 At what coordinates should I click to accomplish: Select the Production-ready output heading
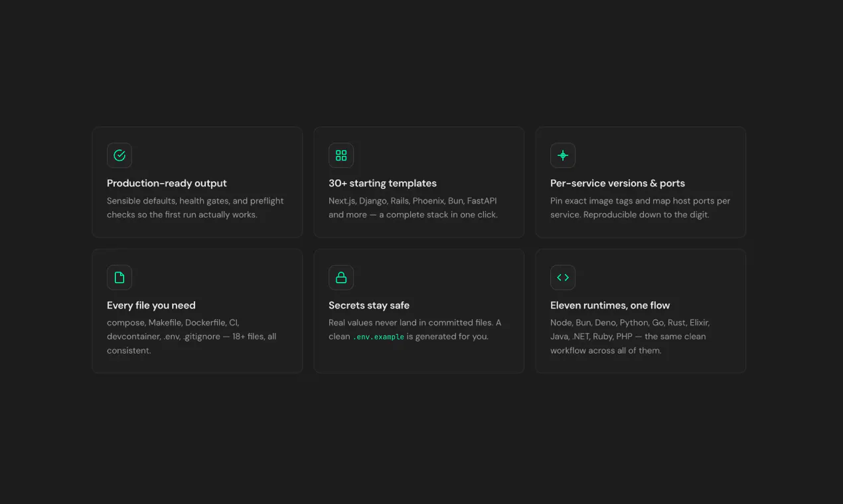pyautogui.click(x=167, y=183)
